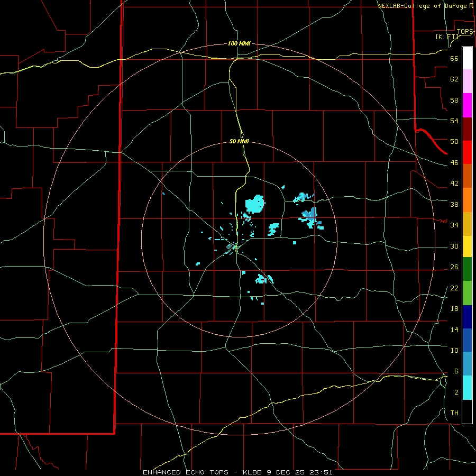Click the 30 legend value label
The height and width of the screenshot is (476, 476).
pos(454,246)
